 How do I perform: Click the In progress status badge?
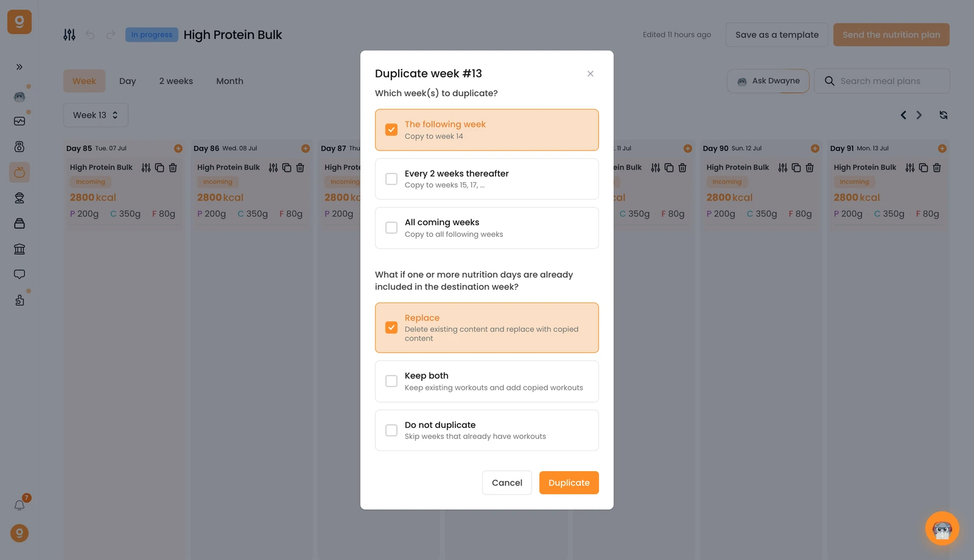click(152, 35)
